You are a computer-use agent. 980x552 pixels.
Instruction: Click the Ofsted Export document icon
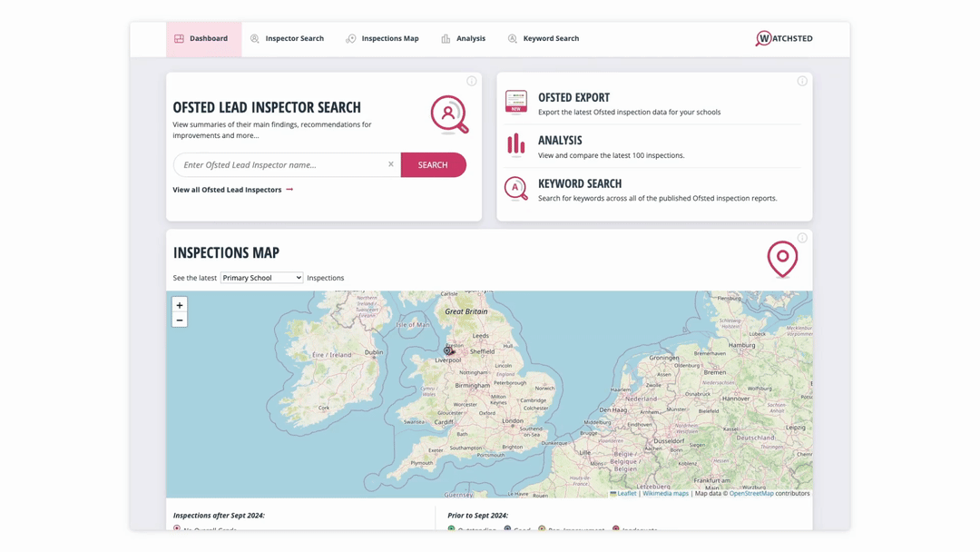[x=516, y=102]
